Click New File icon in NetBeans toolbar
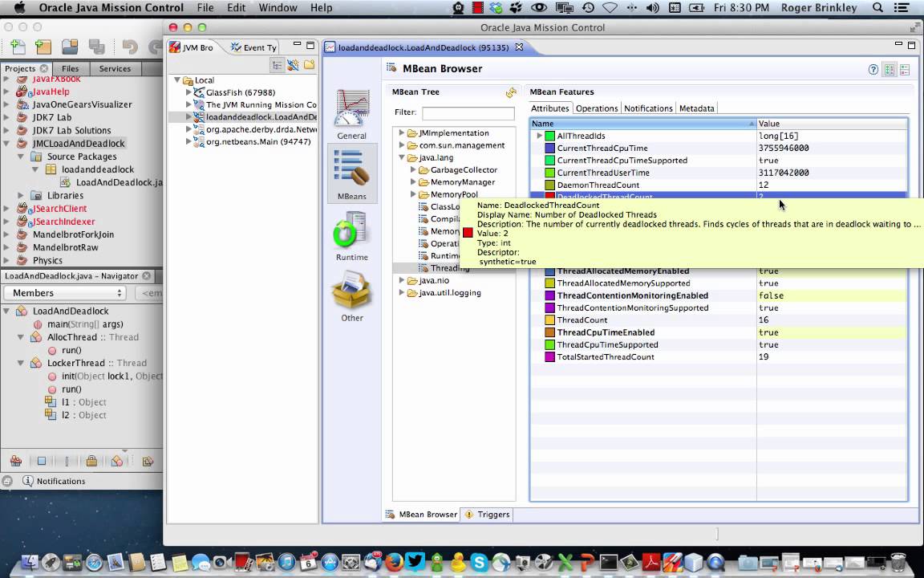Viewport: 924px width, 578px height. point(18,47)
